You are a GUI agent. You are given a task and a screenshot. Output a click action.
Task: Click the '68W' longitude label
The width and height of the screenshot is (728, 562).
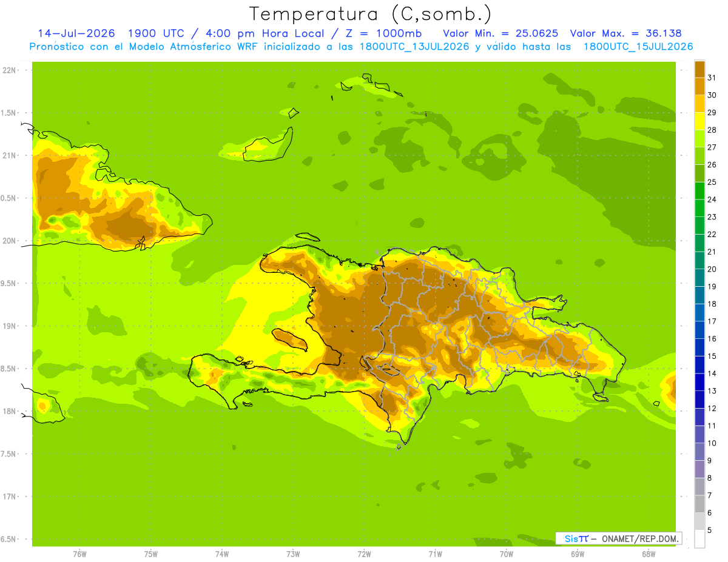649,554
